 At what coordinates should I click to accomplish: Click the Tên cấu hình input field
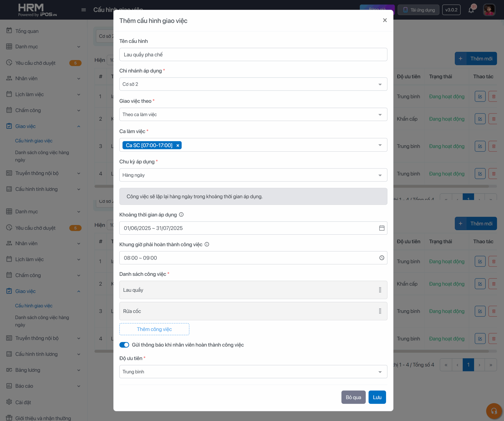[x=253, y=55]
